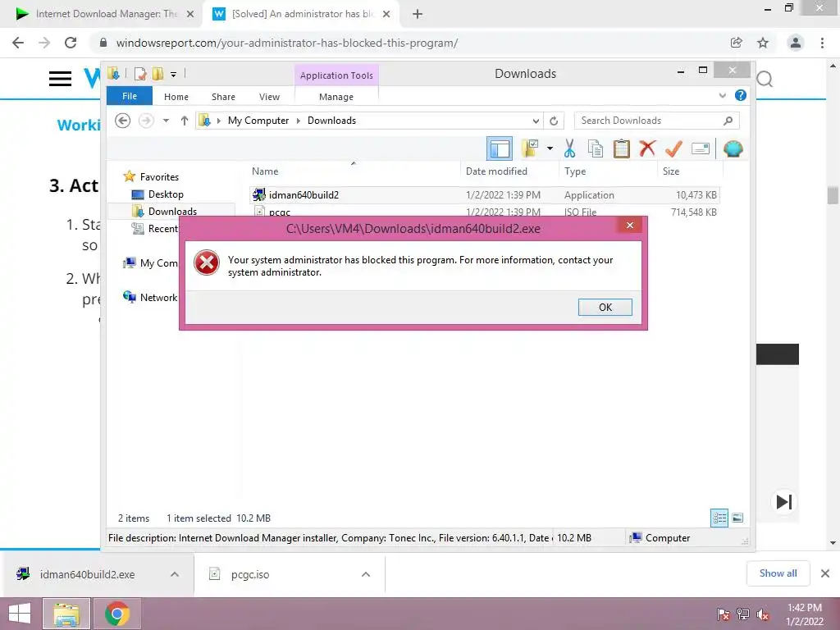
Task: Switch to the View ribbon tab
Action: [x=269, y=97]
